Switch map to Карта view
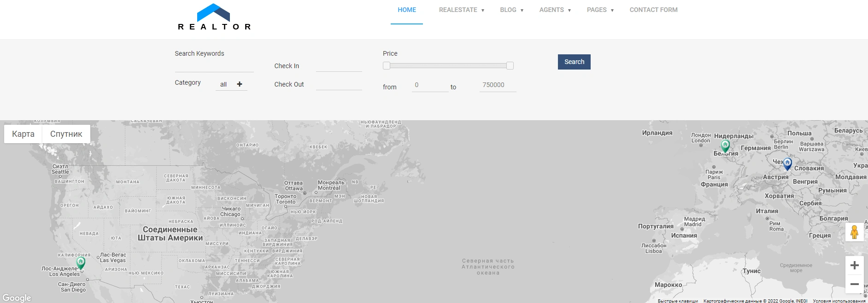The width and height of the screenshot is (868, 303). tap(23, 134)
